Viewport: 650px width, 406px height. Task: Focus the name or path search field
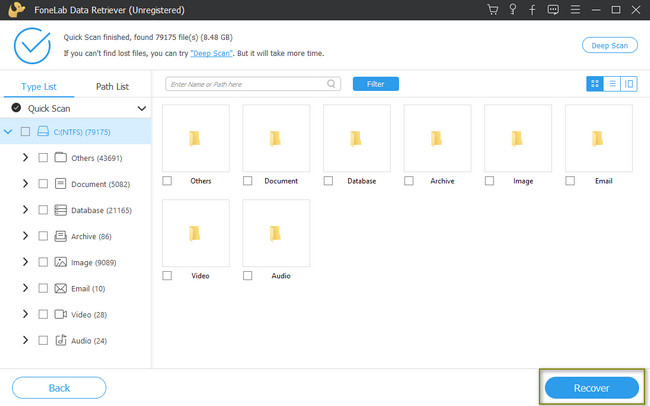click(x=253, y=84)
